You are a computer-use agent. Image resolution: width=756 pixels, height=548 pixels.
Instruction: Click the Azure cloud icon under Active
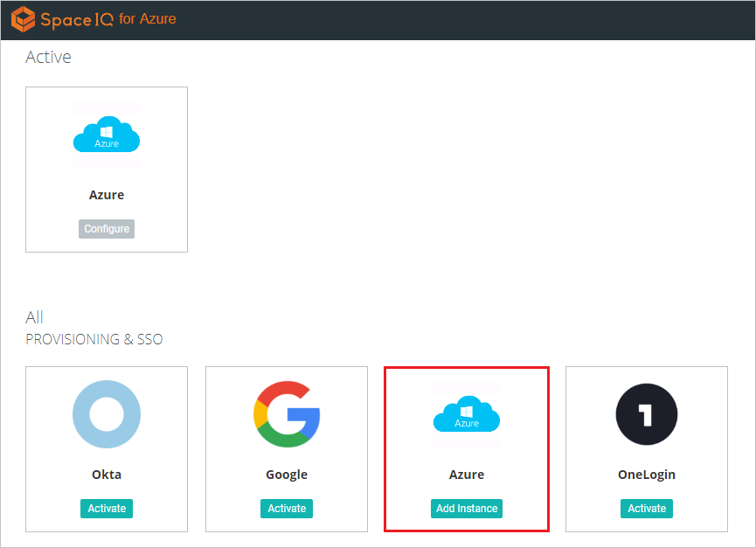point(106,133)
